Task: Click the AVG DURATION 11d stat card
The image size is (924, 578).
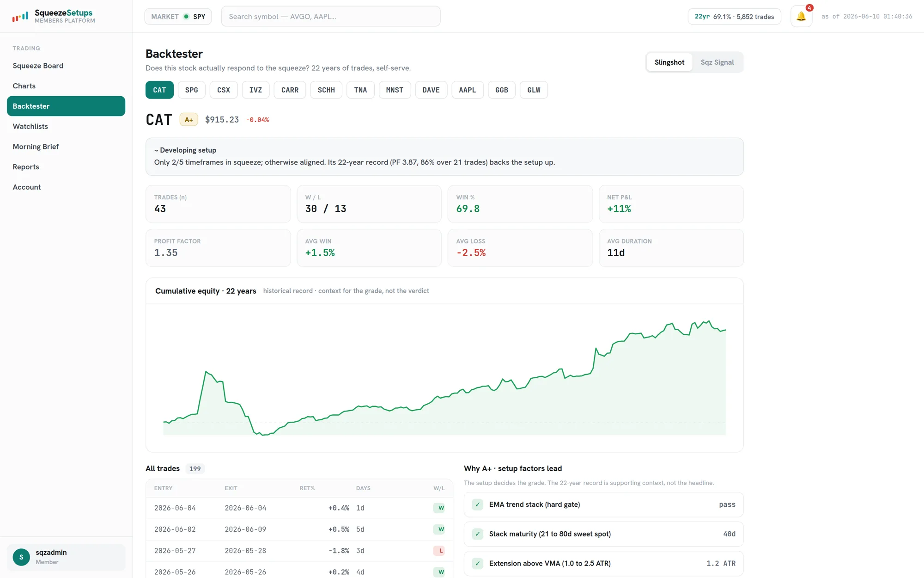Action: pyautogui.click(x=671, y=248)
